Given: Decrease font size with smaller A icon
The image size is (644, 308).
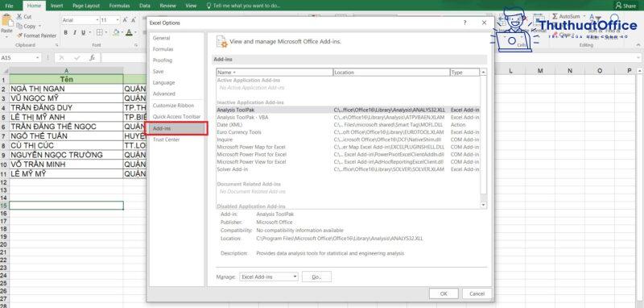Looking at the screenshot, I should click(x=134, y=20).
